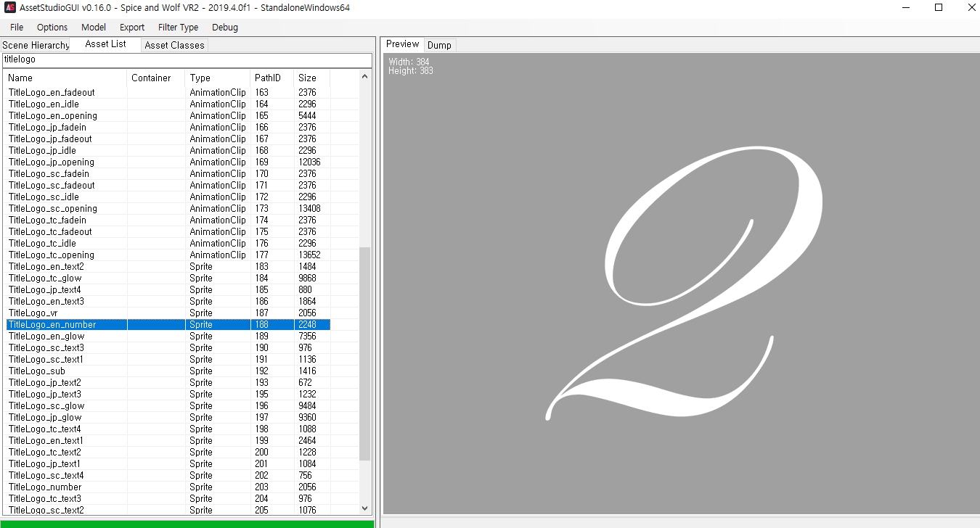Open the Debug menu
Viewport: 980px width, 528px height.
pyautogui.click(x=225, y=28)
